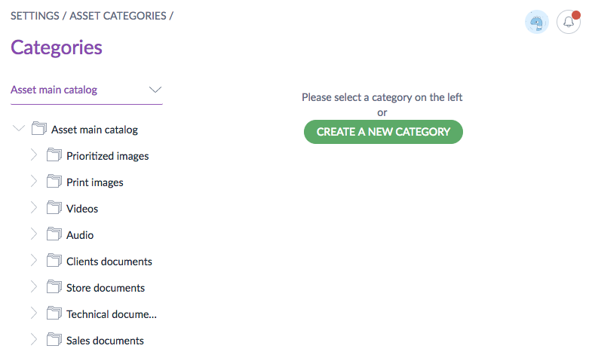592x364 pixels.
Task: Click the user avatar icon
Action: coord(536,22)
